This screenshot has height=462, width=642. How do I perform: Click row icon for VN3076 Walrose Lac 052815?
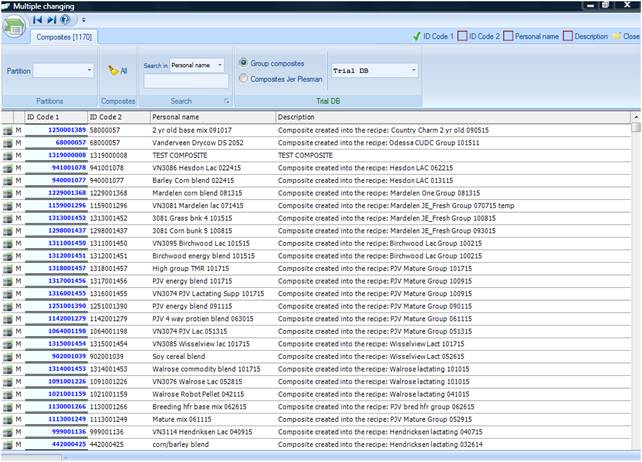click(7, 382)
